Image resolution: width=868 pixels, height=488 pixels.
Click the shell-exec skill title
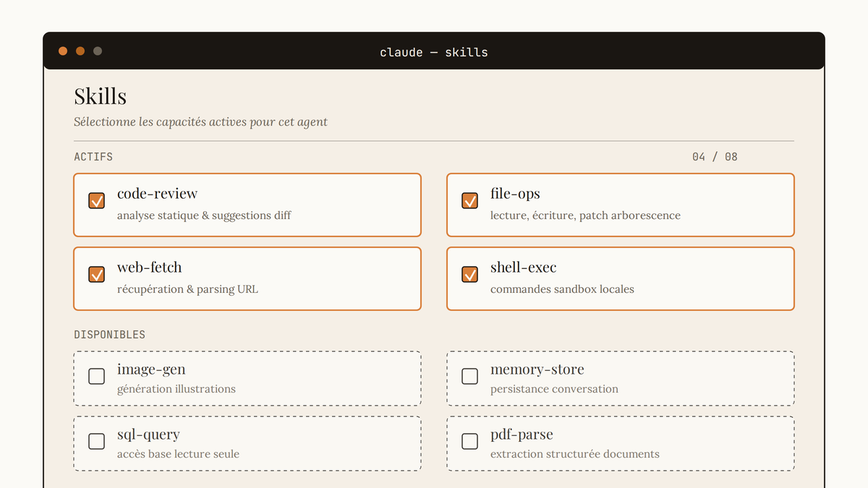[524, 267]
